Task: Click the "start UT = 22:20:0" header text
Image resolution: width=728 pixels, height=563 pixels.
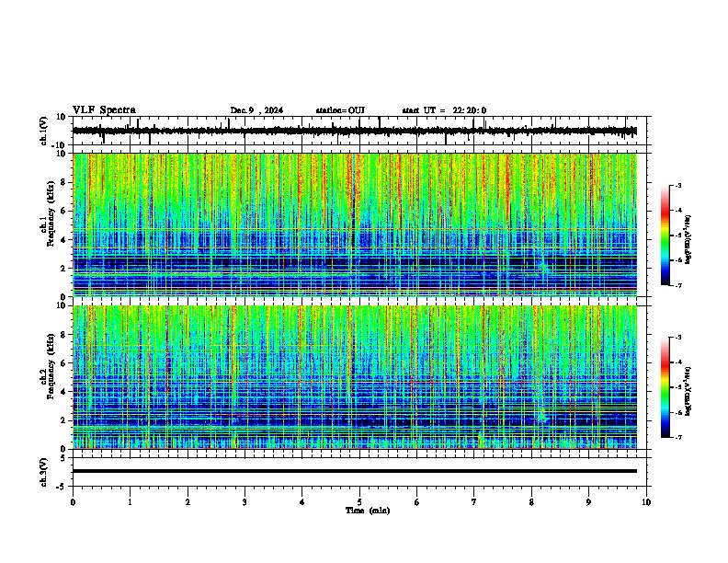Action: tap(444, 110)
